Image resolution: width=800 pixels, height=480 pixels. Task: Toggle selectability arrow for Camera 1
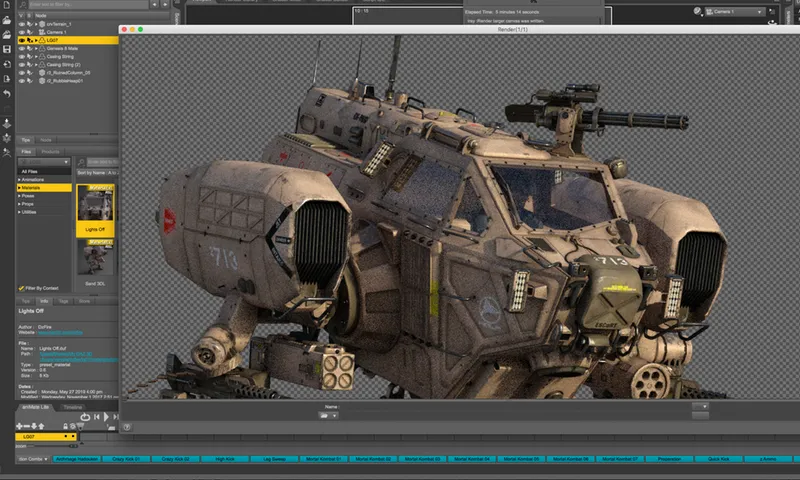coord(30,32)
